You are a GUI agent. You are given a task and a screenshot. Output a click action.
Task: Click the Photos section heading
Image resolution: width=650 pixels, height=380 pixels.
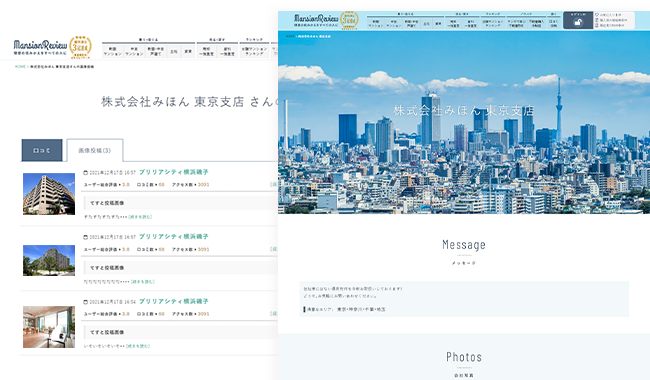tap(464, 357)
